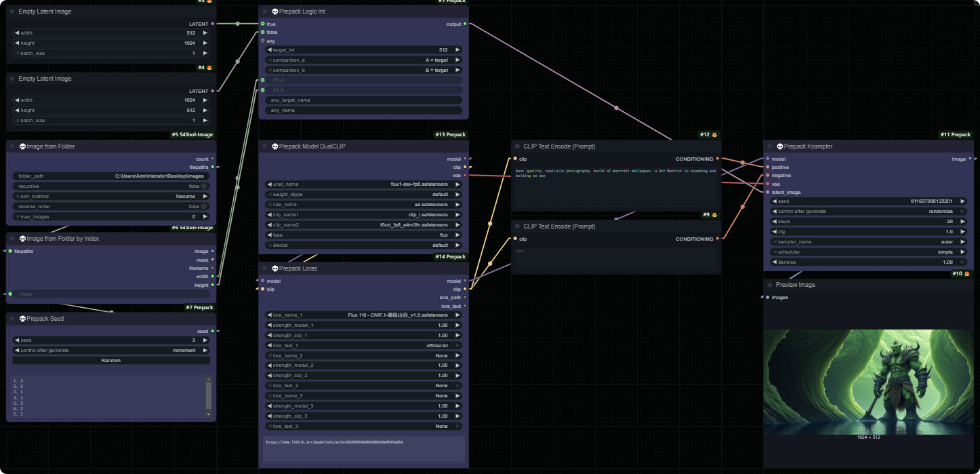980x474 pixels.
Task: Open the unet_name model selector
Action: coord(363,184)
